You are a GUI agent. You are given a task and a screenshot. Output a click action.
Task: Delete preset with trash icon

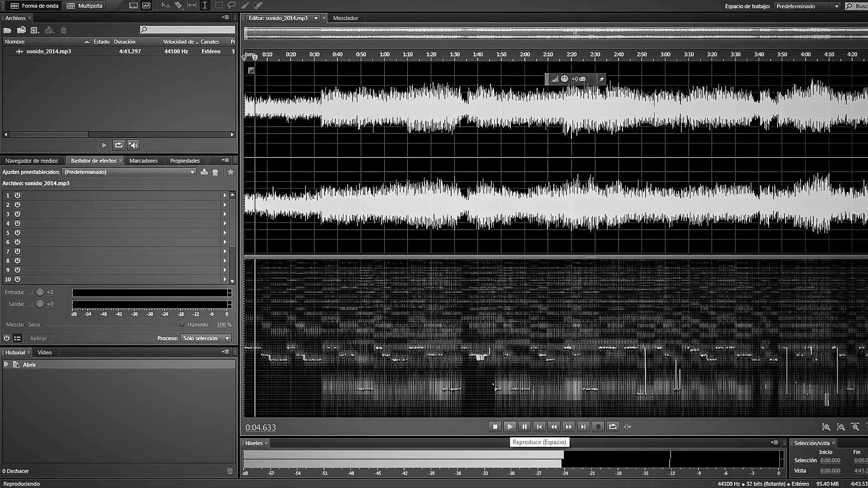215,172
